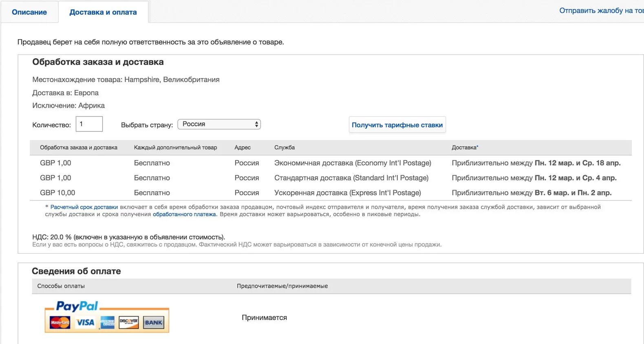Viewport: 644px width, 344px height.
Task: Click the Ускоренная доставка Express row
Action: [x=347, y=193]
